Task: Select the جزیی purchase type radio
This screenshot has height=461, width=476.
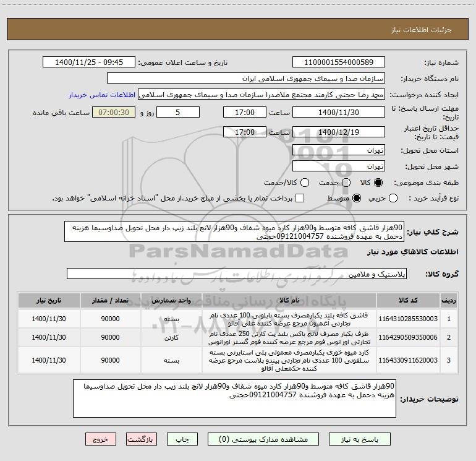Action: point(393,198)
